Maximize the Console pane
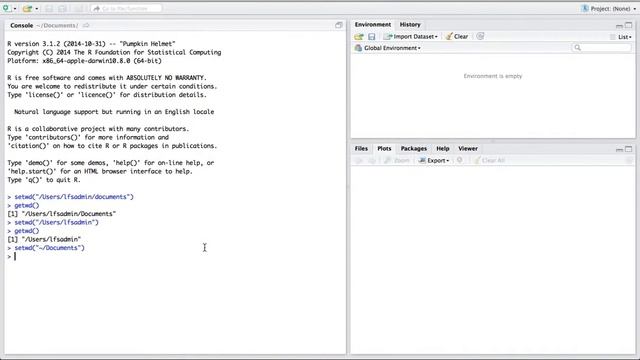Viewport: 640px width, 360px height. [338, 25]
